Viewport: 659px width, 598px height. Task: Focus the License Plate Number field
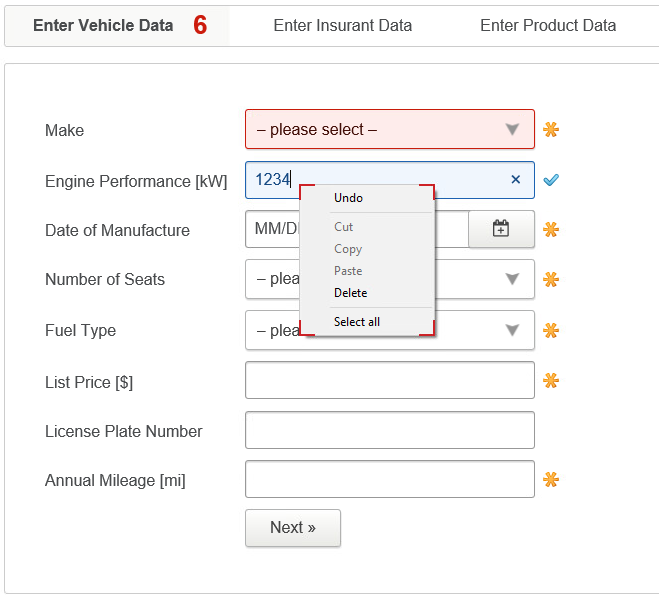[390, 431]
